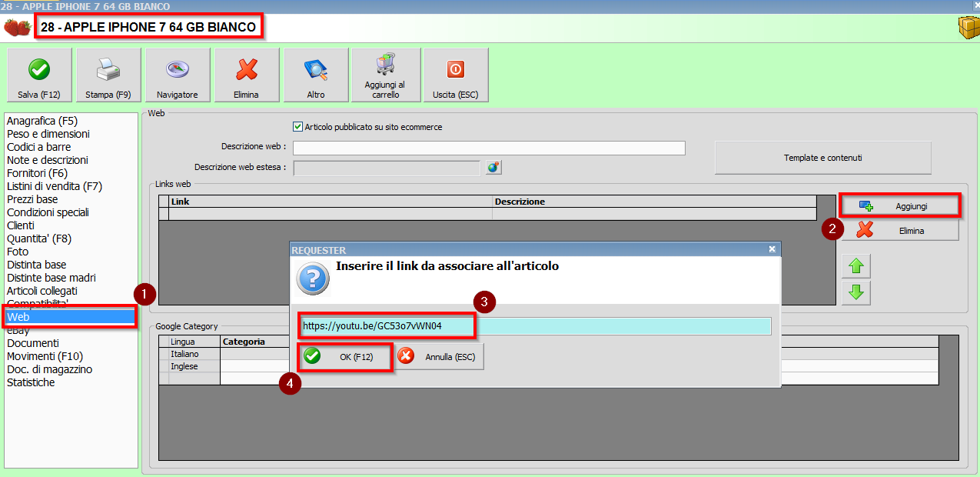
Task: Open the Navigatore compass button
Action: click(178, 75)
